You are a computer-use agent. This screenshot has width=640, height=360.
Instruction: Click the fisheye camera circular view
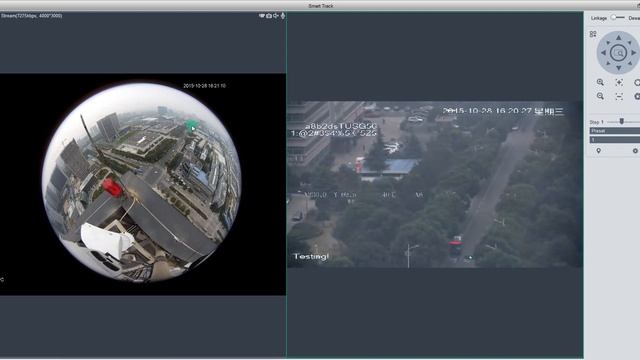click(x=141, y=182)
